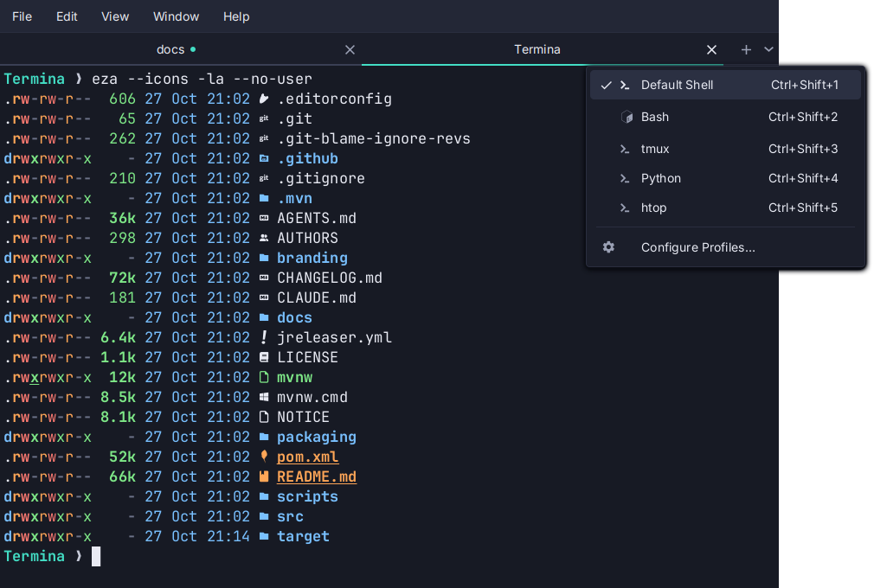
Task: Click the .git-blame-ignore-revs file name
Action: [x=374, y=138]
